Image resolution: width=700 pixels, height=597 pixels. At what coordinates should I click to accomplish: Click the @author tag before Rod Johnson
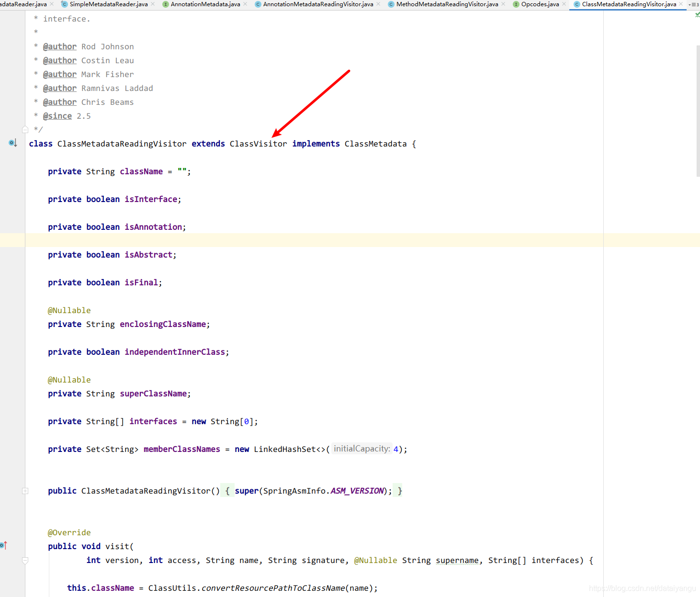click(60, 46)
